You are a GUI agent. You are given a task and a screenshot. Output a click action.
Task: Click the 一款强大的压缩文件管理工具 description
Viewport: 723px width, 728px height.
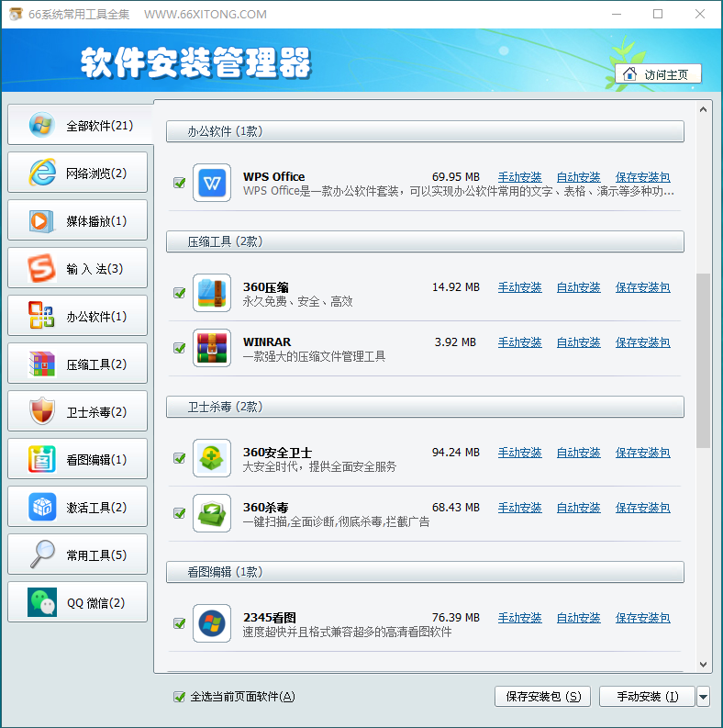click(314, 356)
